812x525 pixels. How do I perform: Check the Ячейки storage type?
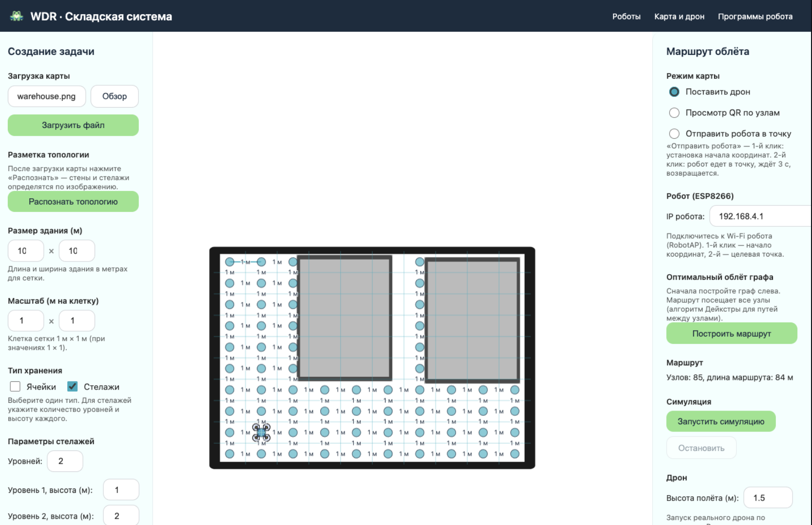click(15, 386)
